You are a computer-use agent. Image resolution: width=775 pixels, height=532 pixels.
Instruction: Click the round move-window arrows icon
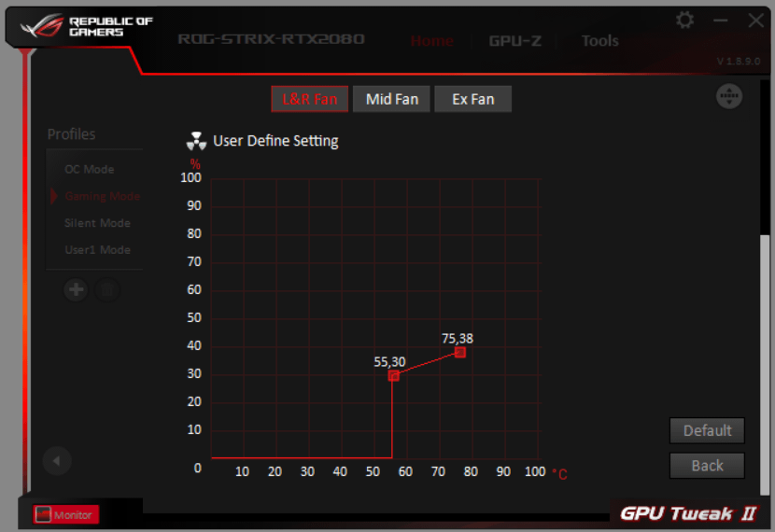click(x=729, y=96)
